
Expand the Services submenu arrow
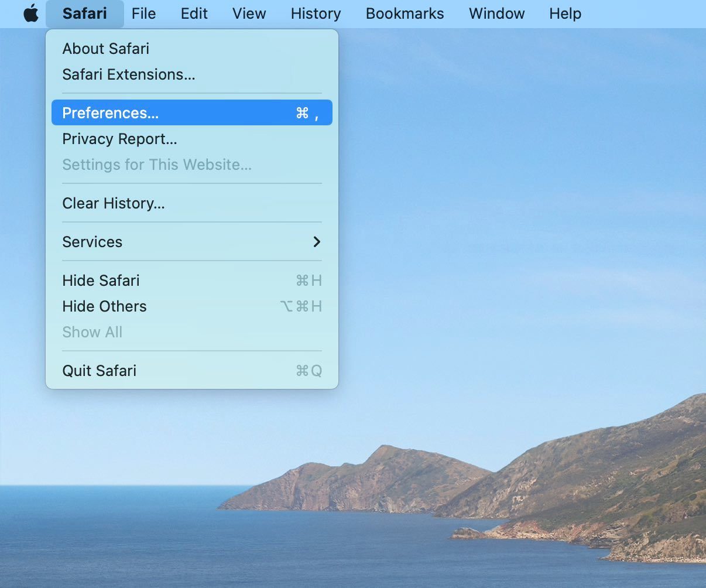click(x=317, y=242)
